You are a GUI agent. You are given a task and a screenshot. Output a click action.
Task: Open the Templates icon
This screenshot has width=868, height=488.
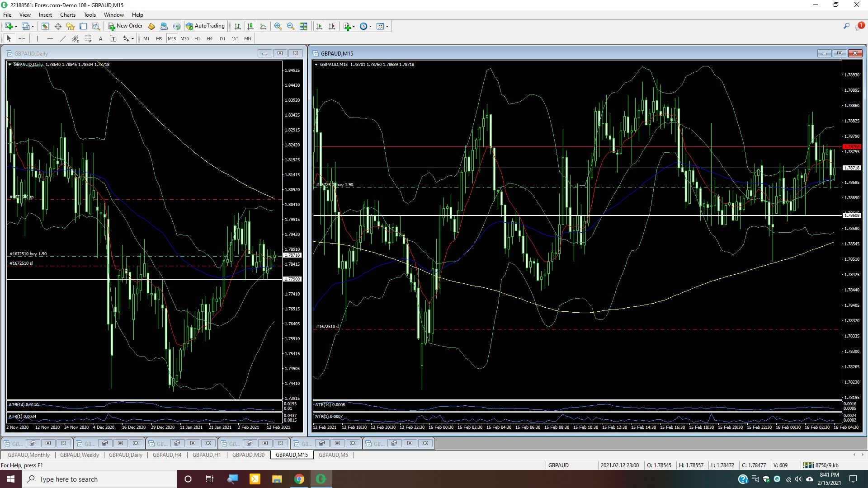pyautogui.click(x=380, y=26)
